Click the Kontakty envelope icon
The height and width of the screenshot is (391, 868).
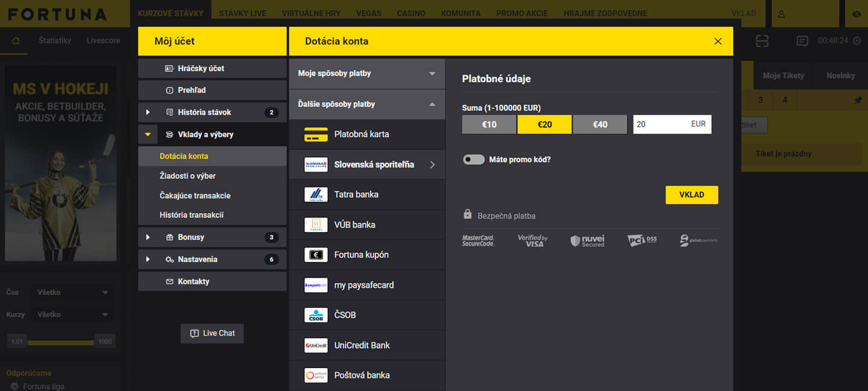(169, 282)
